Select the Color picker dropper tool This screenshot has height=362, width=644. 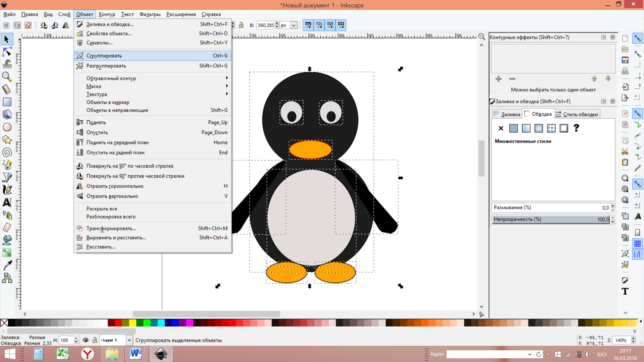(7, 265)
